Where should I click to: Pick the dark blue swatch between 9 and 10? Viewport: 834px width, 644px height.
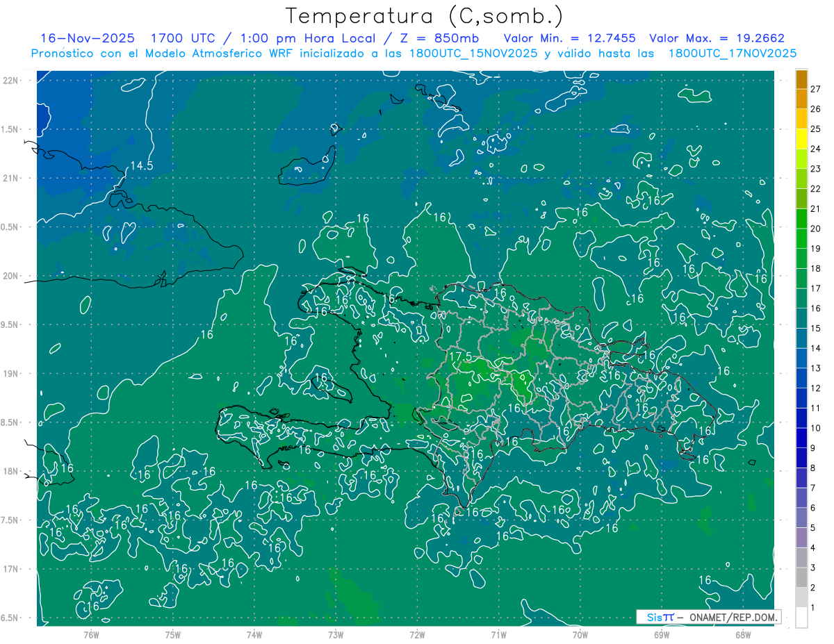(x=801, y=438)
